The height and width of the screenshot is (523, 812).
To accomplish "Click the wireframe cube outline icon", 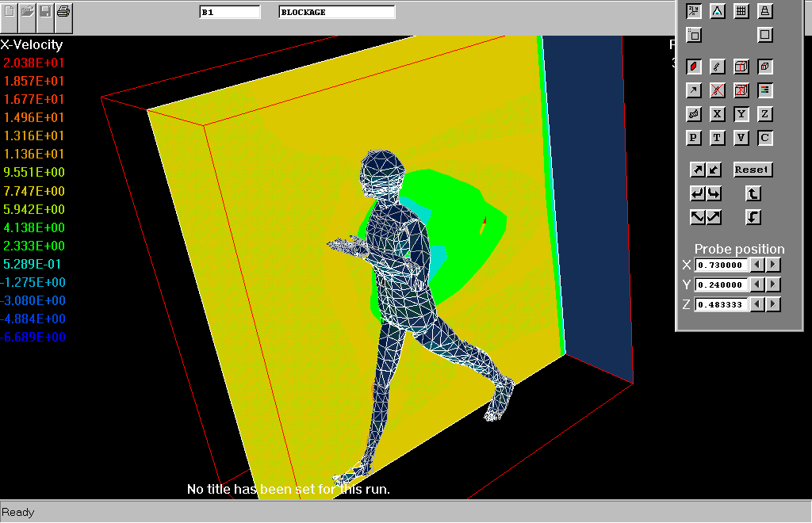I will [741, 67].
